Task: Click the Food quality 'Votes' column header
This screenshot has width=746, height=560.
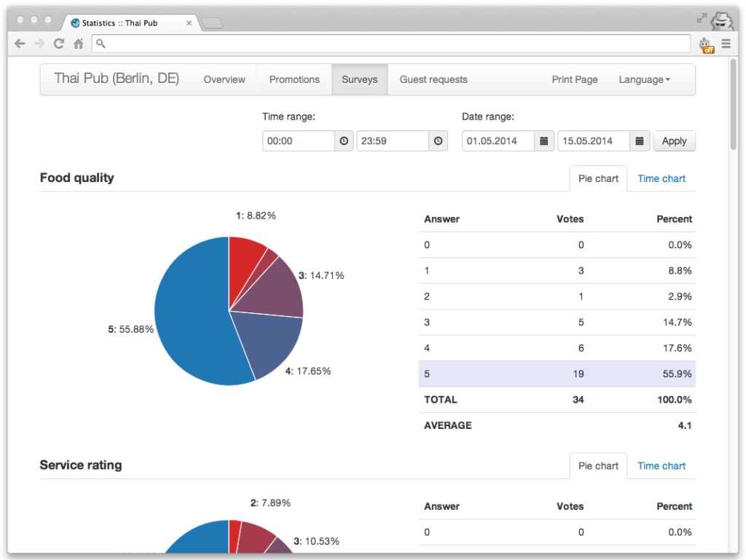Action: [570, 219]
